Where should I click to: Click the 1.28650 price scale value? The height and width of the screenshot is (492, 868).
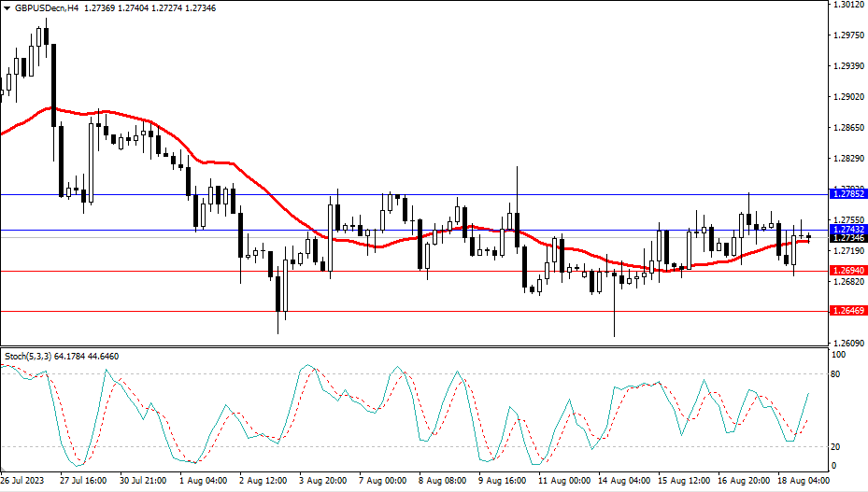[x=847, y=128]
